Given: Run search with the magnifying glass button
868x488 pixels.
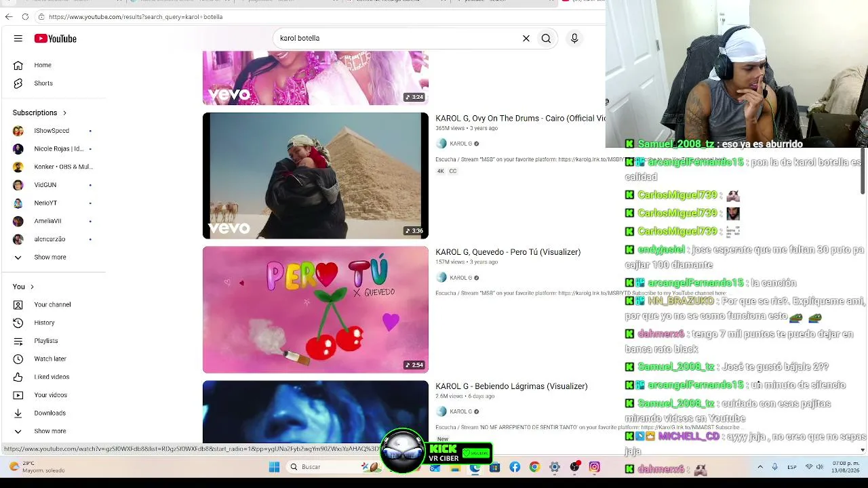Looking at the screenshot, I should (x=546, y=39).
